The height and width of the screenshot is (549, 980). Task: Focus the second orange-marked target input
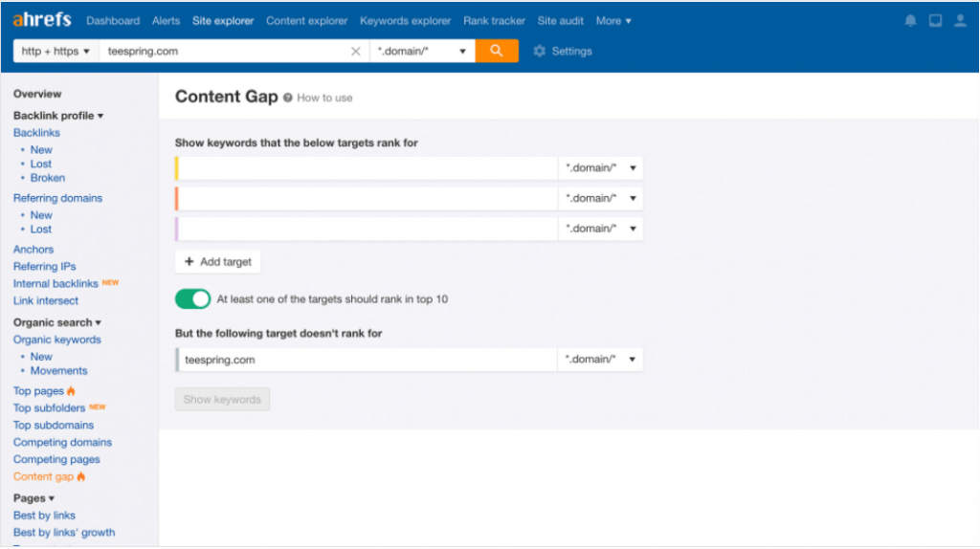367,198
